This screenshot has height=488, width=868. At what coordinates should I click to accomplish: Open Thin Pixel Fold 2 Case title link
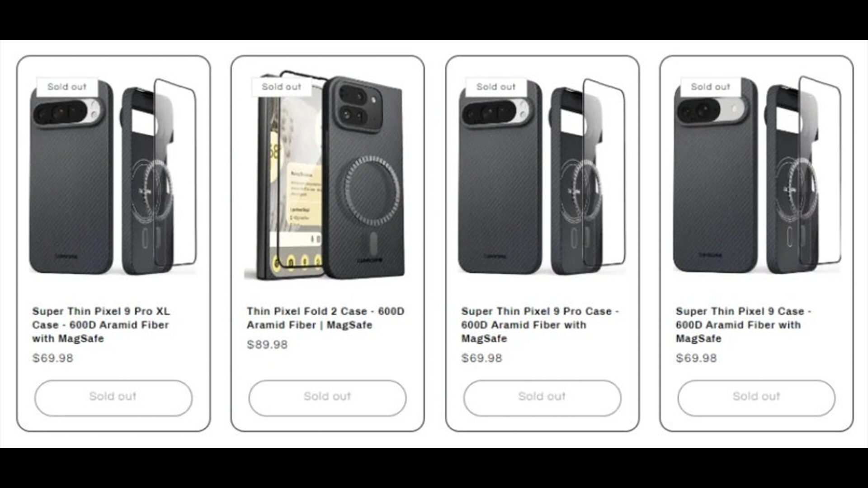pos(325,318)
